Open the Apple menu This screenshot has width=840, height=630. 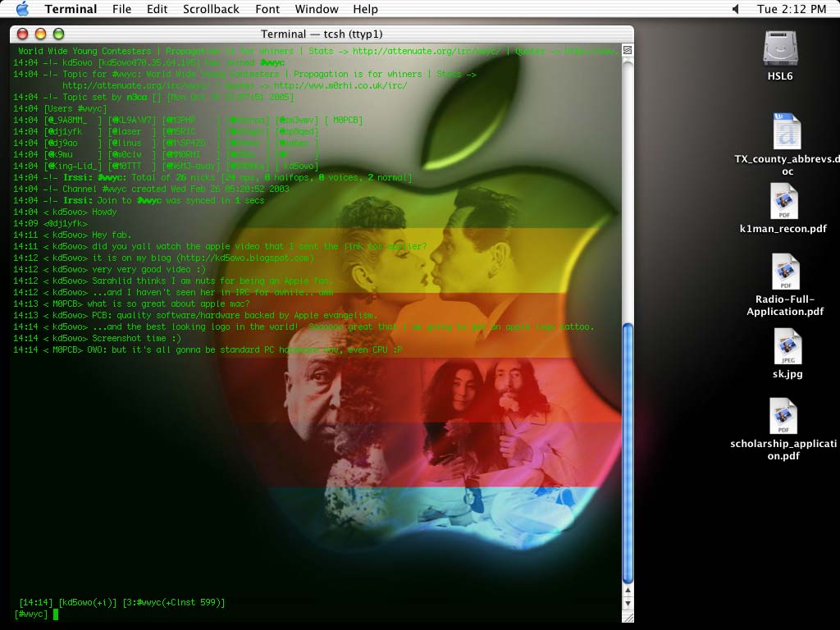(x=22, y=8)
